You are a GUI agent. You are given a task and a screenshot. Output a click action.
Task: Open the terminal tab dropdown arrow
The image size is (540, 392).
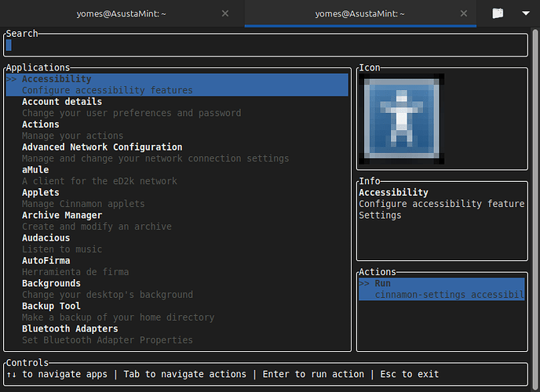[x=526, y=13]
